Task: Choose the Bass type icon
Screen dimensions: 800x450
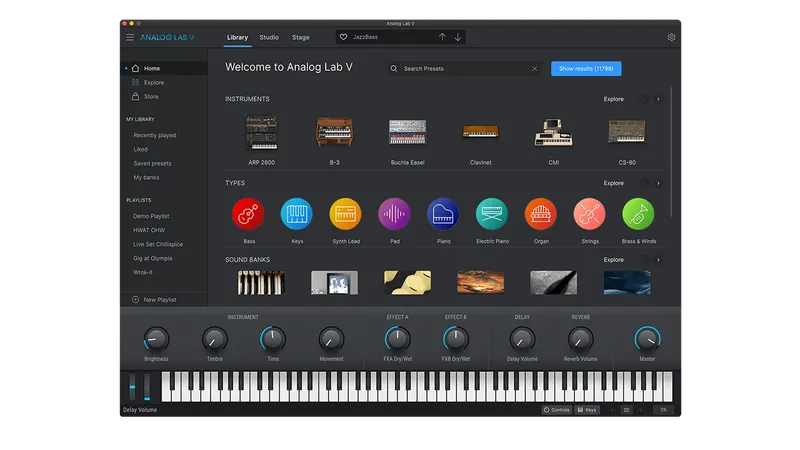Action: coord(248,214)
